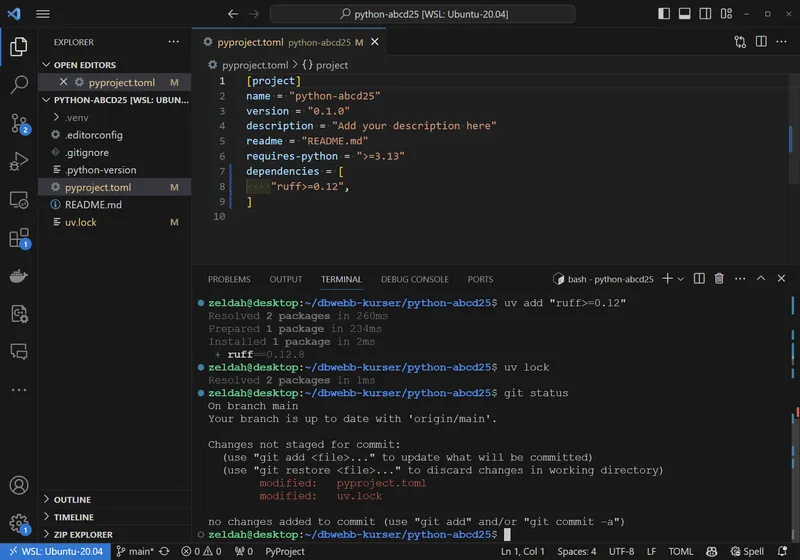Open the Search view
This screenshot has height=560, width=800.
[19, 84]
